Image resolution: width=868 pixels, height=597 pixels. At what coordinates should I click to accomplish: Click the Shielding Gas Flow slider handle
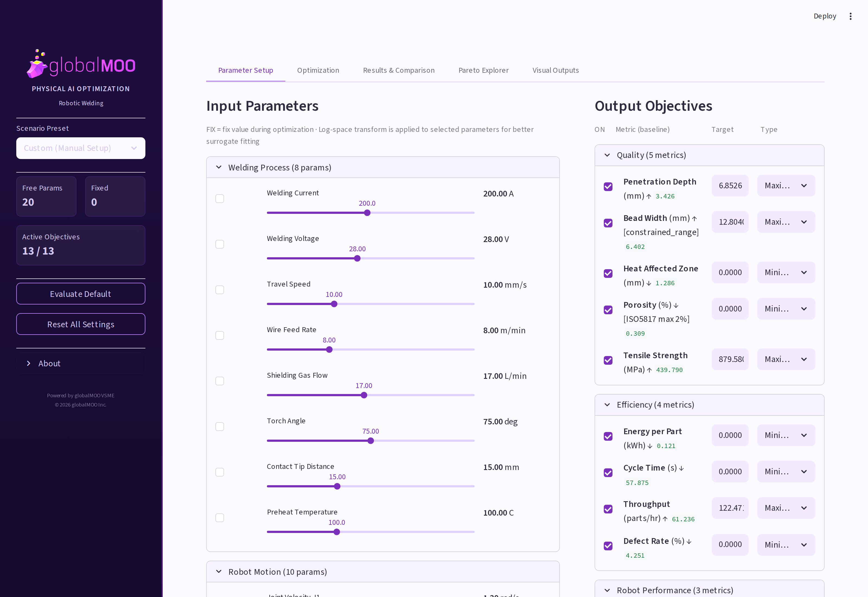[x=364, y=395]
